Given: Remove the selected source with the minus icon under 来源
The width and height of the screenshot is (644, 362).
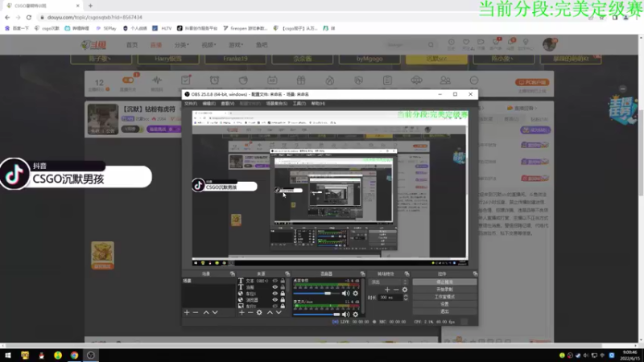Looking at the screenshot, I should 250,313.
